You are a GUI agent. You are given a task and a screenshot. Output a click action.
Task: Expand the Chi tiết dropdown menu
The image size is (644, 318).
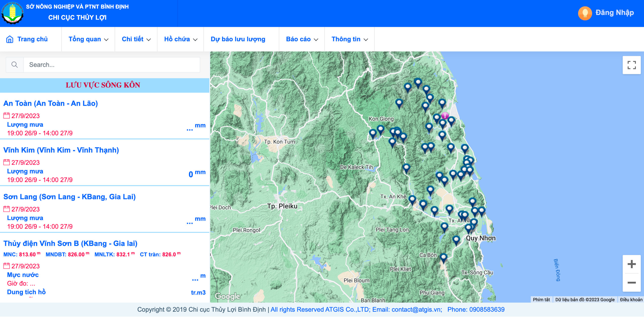point(136,39)
